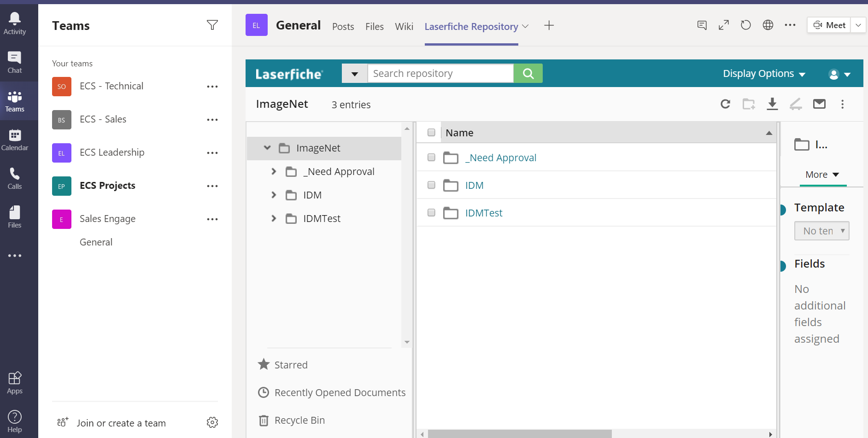
Task: Open the IDM folder link
Action: pyautogui.click(x=474, y=185)
